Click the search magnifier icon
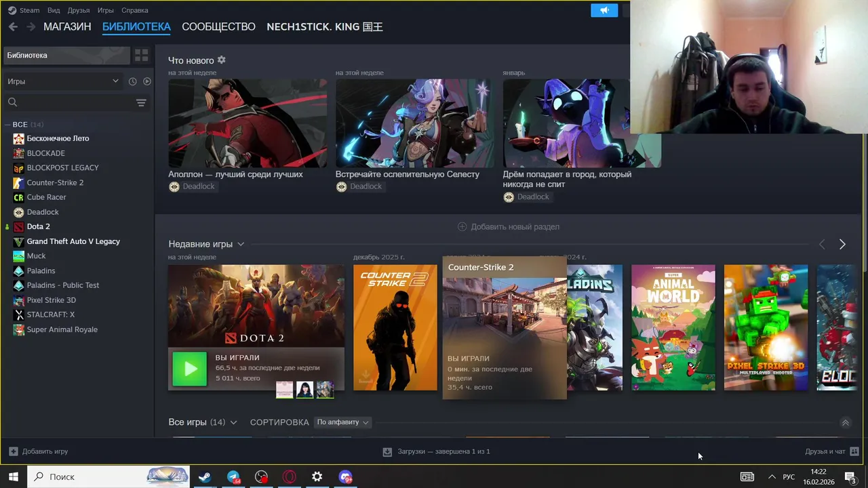868x488 pixels. point(12,102)
